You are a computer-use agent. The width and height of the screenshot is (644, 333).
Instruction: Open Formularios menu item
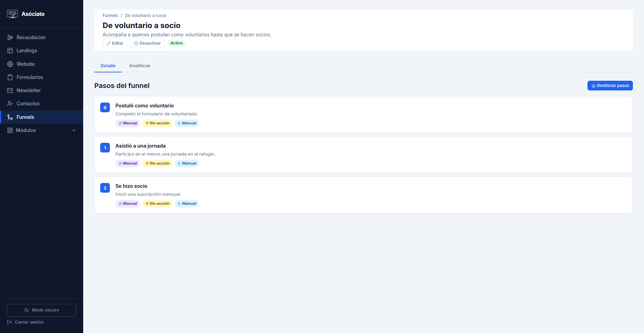tap(42, 77)
